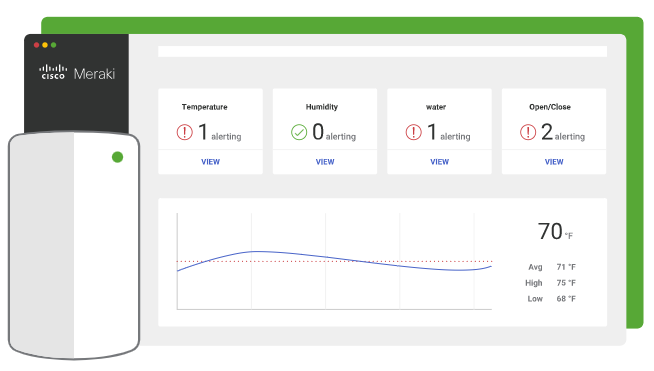The height and width of the screenshot is (371, 654).
Task: Click the Temperature red alert icon
Action: click(x=184, y=132)
